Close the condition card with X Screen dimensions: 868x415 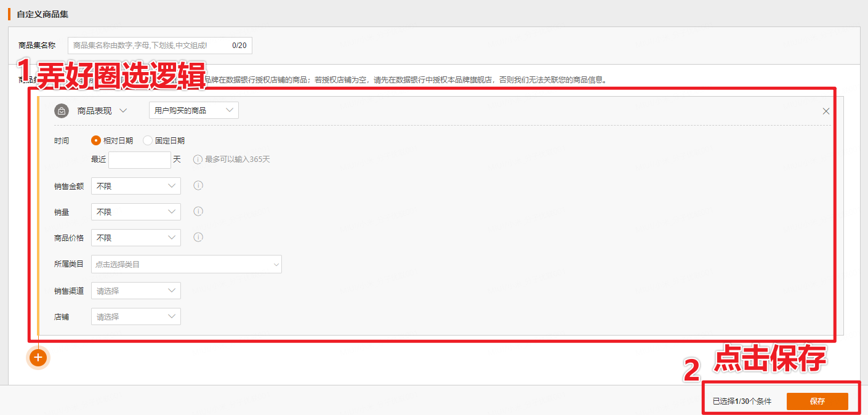point(826,111)
